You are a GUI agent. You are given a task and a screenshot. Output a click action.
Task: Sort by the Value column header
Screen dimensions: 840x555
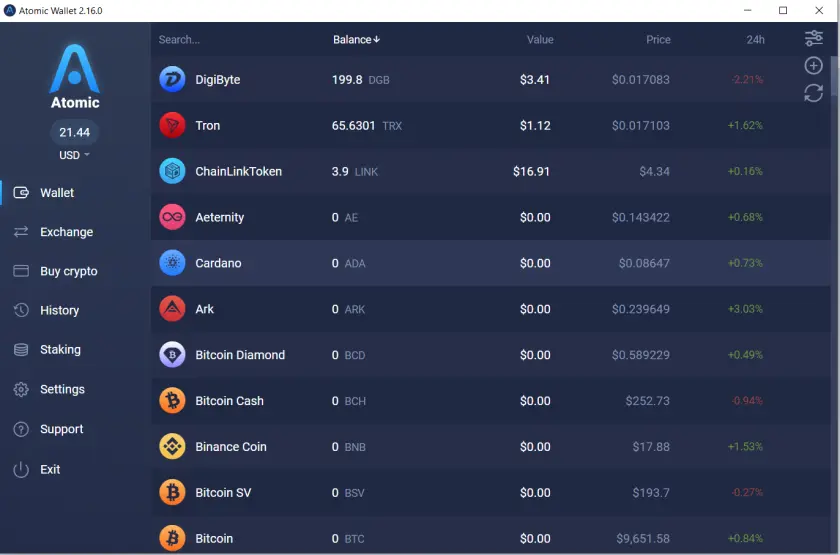(x=540, y=40)
